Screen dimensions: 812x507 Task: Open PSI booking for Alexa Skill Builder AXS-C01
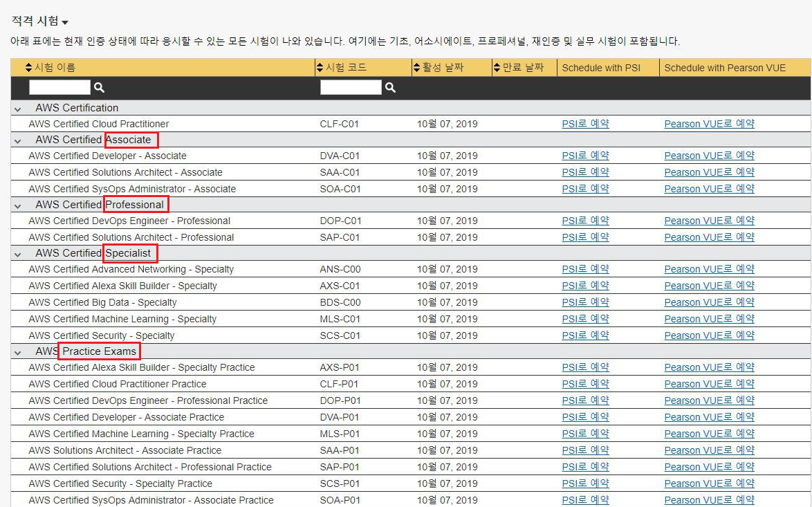[x=585, y=286]
